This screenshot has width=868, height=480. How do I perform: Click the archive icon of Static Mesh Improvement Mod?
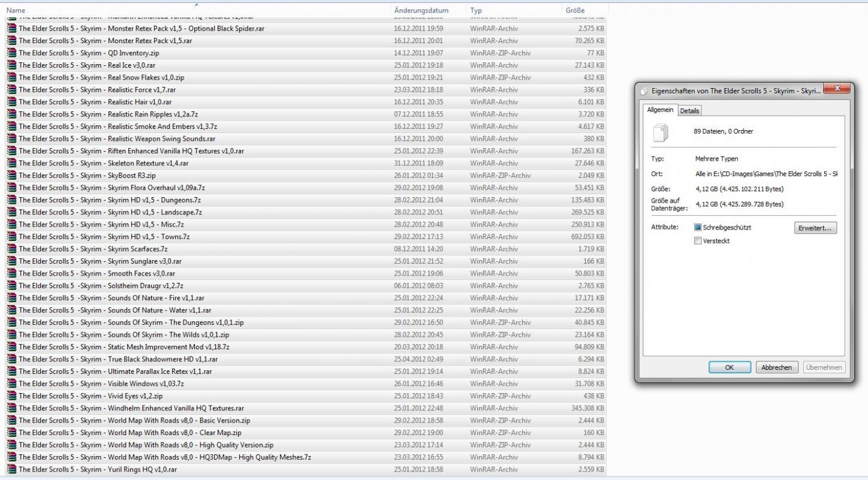pos(11,347)
